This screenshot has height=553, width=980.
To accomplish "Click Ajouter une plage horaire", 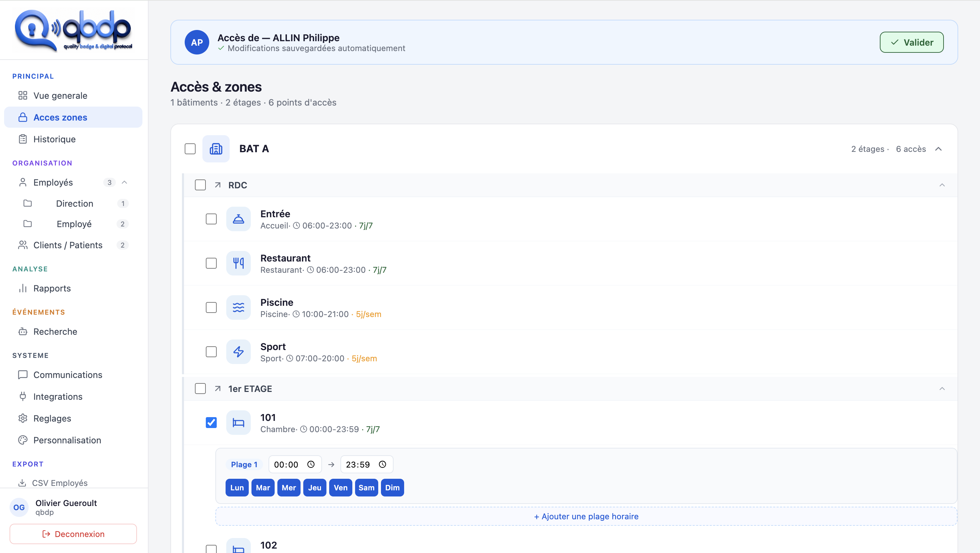I will tap(586, 516).
